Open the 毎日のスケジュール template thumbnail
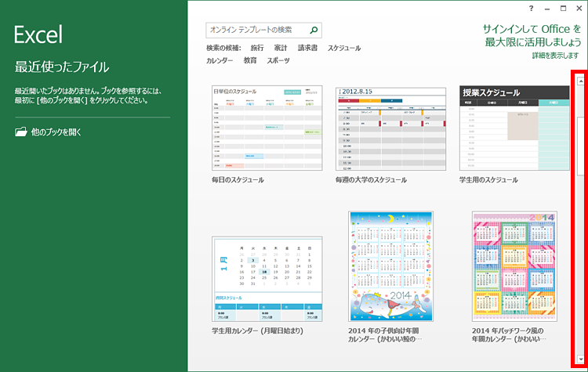Image resolution: width=588 pixels, height=372 pixels. coord(267,128)
